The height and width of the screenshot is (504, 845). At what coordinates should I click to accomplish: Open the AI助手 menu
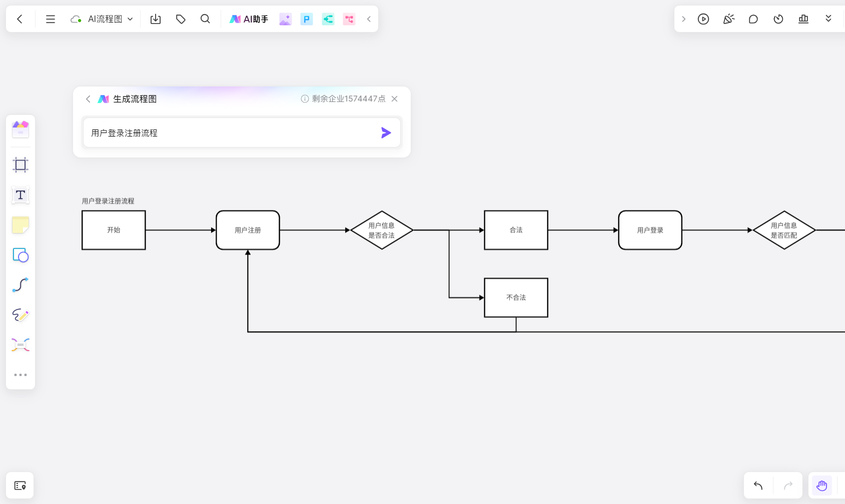coord(249,19)
